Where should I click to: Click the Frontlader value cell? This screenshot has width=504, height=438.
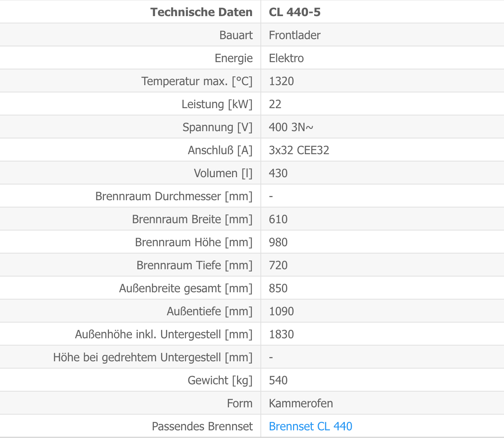[x=295, y=35]
